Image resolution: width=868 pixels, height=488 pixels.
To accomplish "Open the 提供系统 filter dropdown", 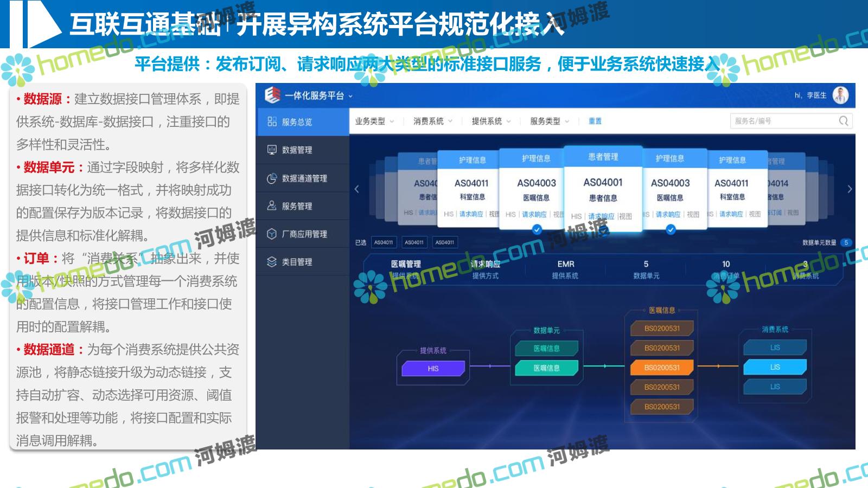I will 492,121.
